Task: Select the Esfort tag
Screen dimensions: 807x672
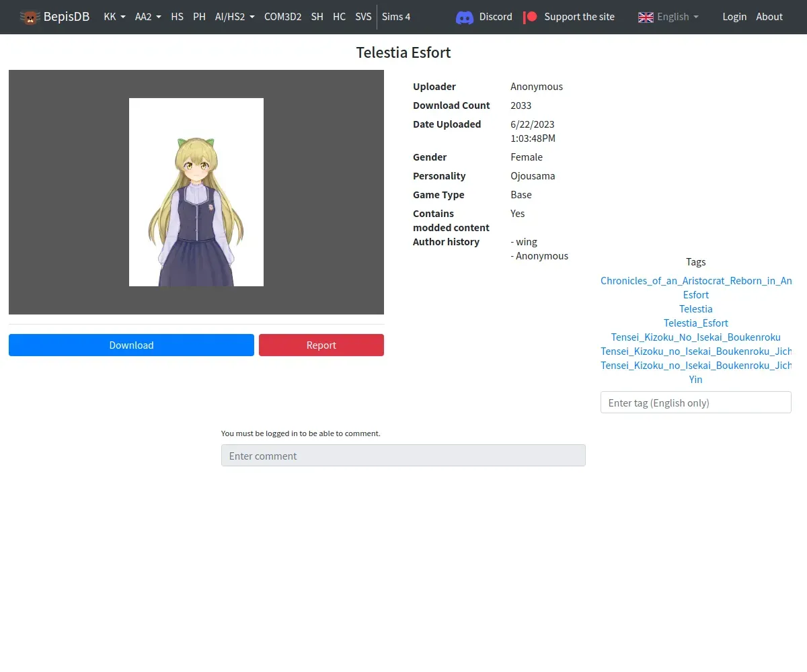Action: (x=696, y=294)
